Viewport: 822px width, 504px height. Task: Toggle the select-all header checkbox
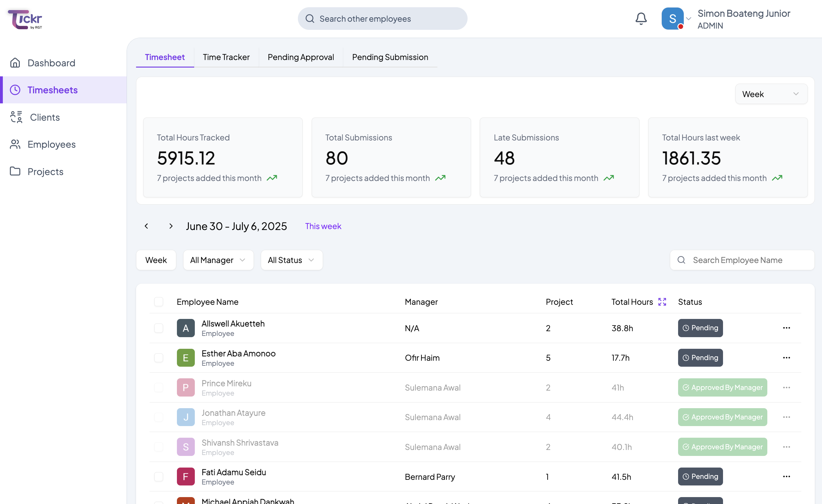158,302
